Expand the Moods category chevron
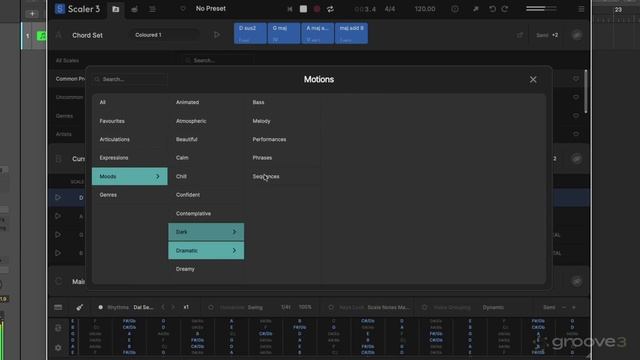 point(158,176)
